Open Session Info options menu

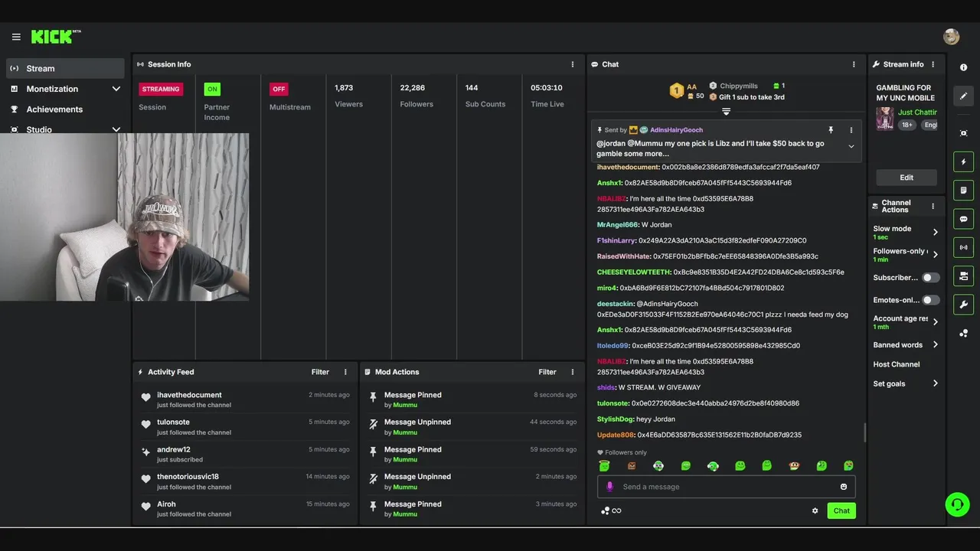(572, 64)
